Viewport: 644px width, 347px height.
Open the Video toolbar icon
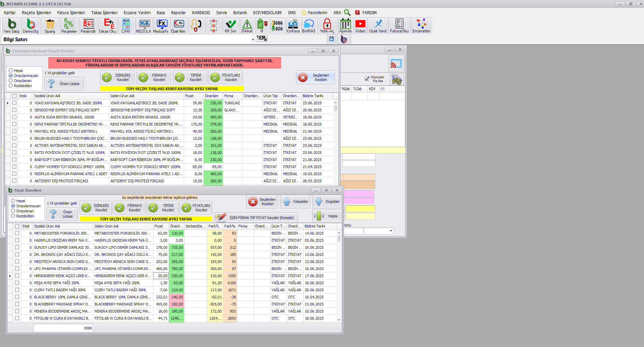(x=360, y=26)
